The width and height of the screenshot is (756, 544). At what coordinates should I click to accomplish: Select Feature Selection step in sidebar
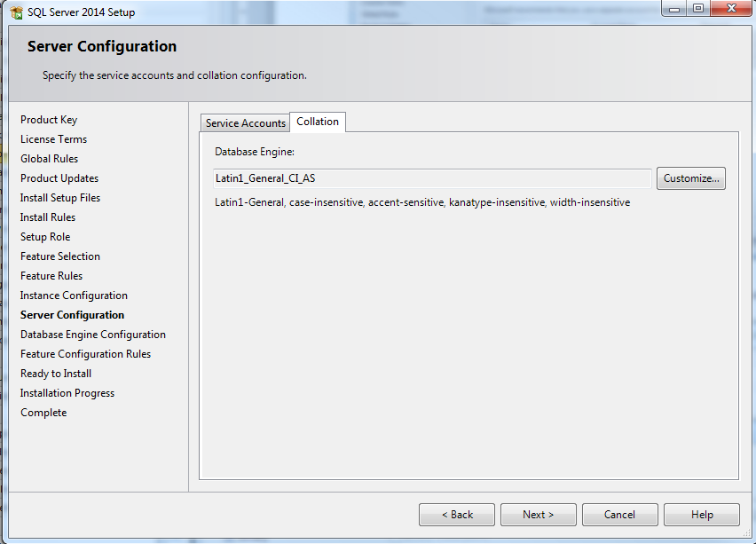tap(60, 256)
